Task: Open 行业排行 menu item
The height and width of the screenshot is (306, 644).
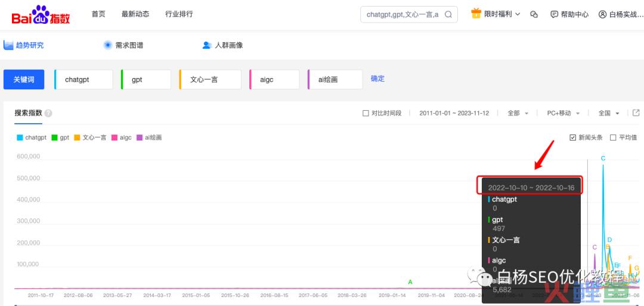Action: point(179,14)
